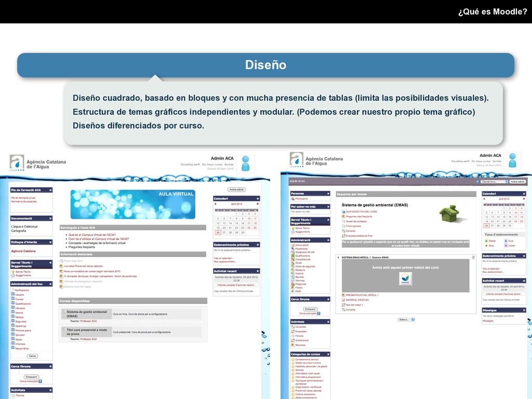
Task: Go to next month in left screenshot calendar
Action: (258, 204)
